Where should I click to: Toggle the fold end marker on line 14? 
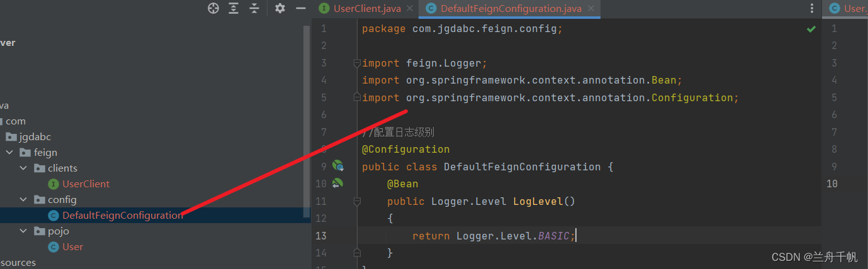click(357, 253)
